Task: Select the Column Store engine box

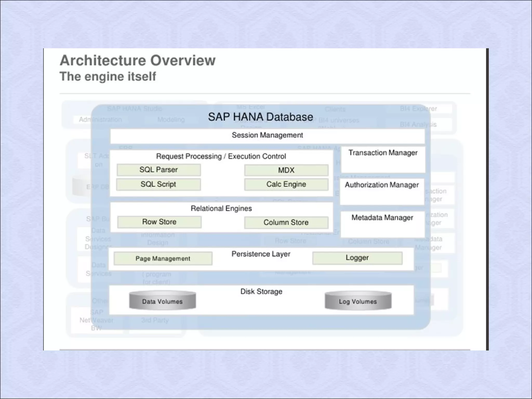Action: click(286, 223)
